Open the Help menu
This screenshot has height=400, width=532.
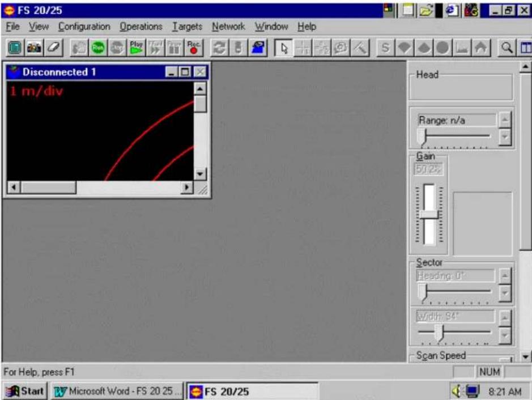pos(307,27)
